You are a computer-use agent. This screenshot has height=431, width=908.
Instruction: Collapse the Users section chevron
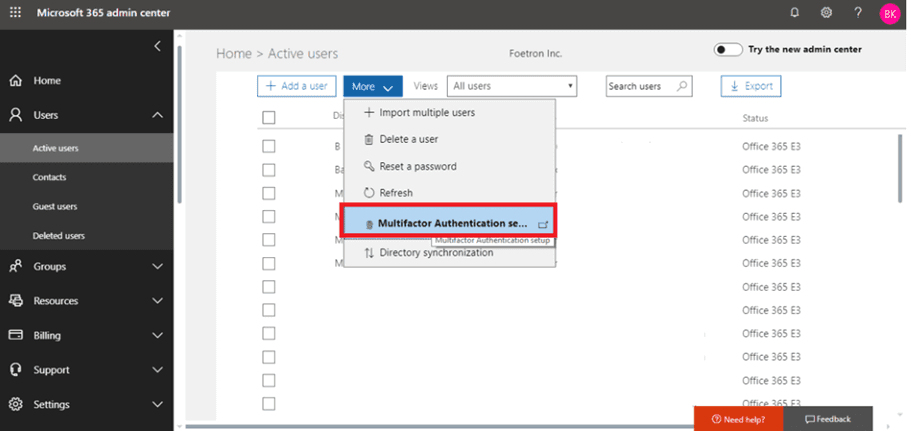157,115
